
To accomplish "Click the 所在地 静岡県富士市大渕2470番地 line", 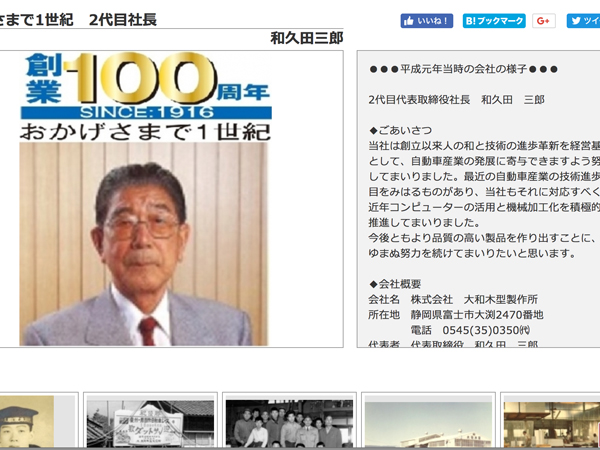I will click(456, 315).
